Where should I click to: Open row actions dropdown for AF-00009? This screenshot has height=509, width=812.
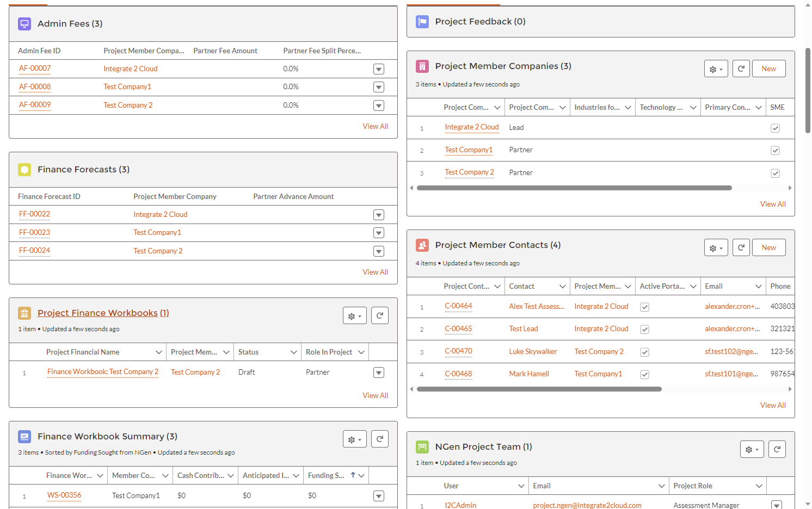pos(379,105)
